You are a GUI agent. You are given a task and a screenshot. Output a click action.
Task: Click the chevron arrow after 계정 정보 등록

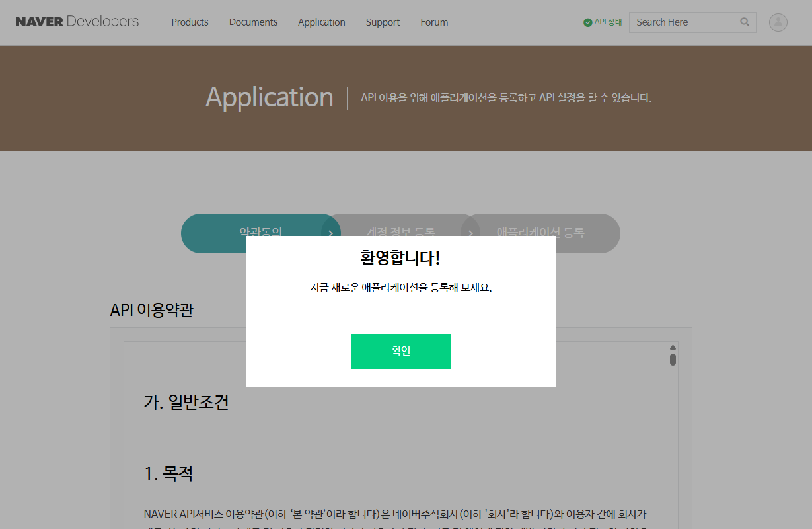click(x=470, y=233)
